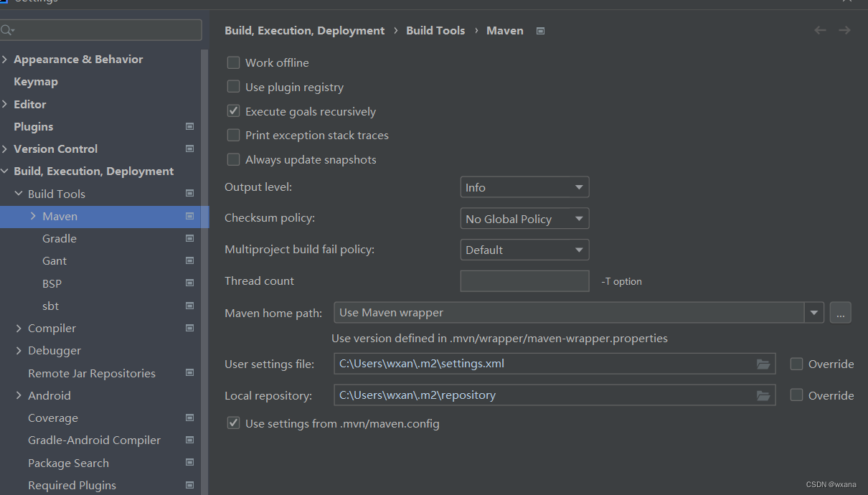Screen dimensions: 868x495
Task: Select the Android settings entry
Action: tap(49, 395)
